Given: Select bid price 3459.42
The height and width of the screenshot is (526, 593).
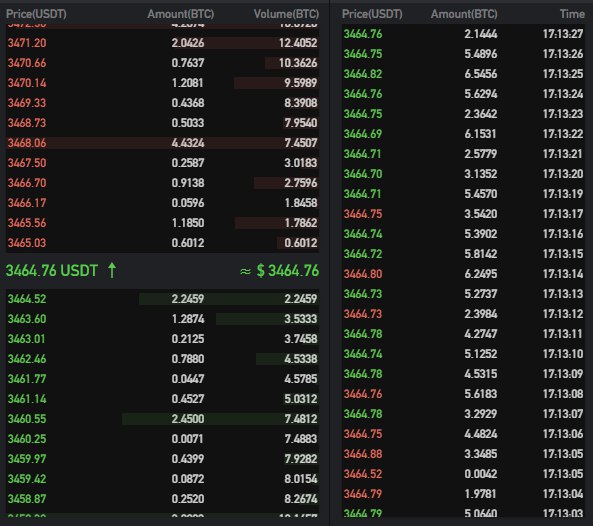Looking at the screenshot, I should click(27, 479).
